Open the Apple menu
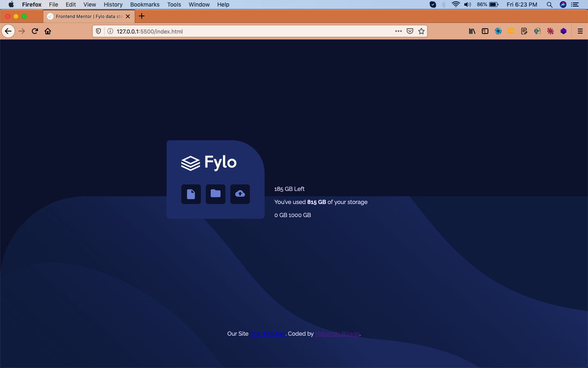This screenshot has width=588, height=368. 11,4
